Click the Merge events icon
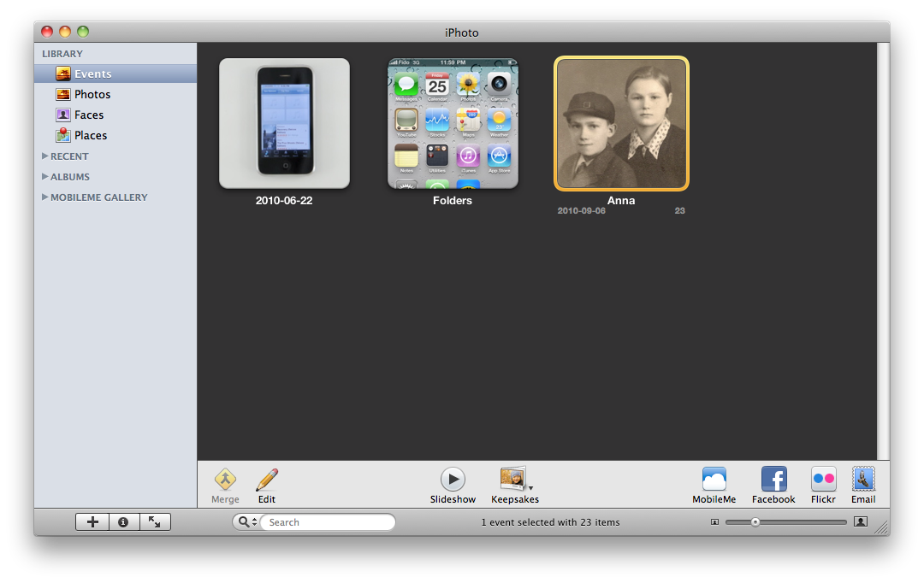The image size is (924, 583). (225, 480)
